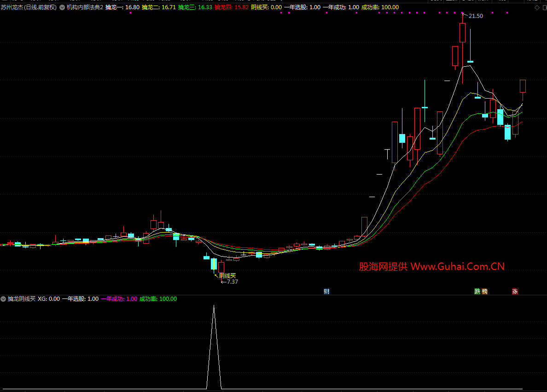The image size is (547, 392).
Task: Click the 擒龙一: 16.80 value
Action: pyautogui.click(x=122, y=7)
